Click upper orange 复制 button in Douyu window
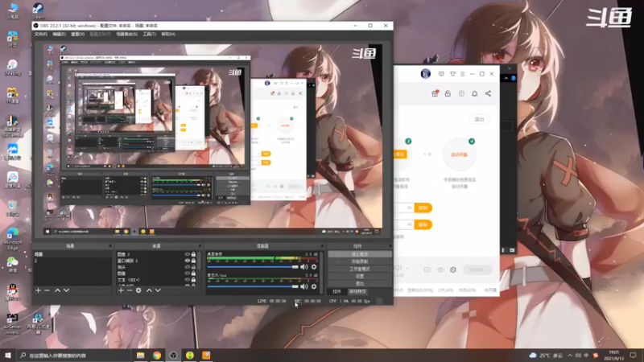 (x=423, y=208)
